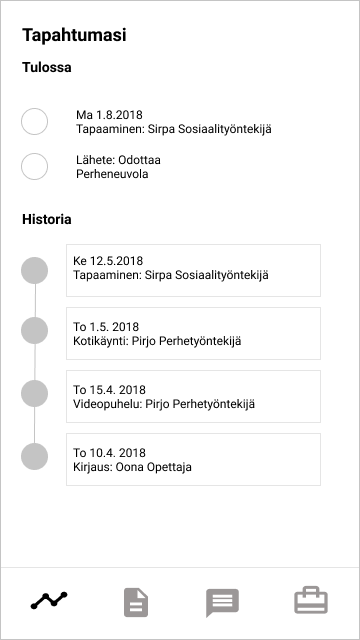Open the Kirjaus: Oona Opettaja card
360x640 pixels.
[x=193, y=460]
